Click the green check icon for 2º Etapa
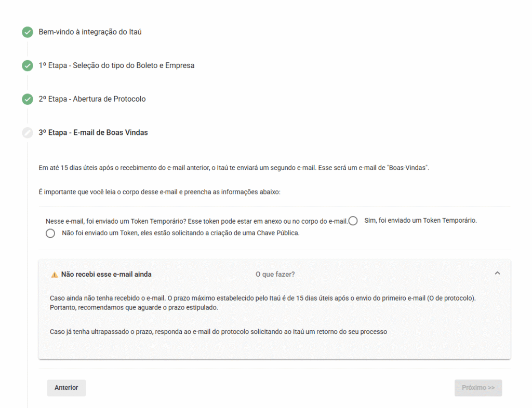The height and width of the screenshot is (408, 532). coord(28,99)
